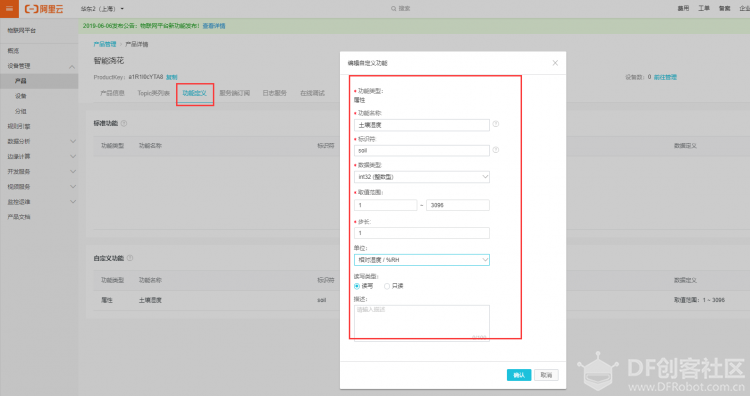Switch to the 产品信息 tab
This screenshot has height=396, width=750.
pos(112,93)
